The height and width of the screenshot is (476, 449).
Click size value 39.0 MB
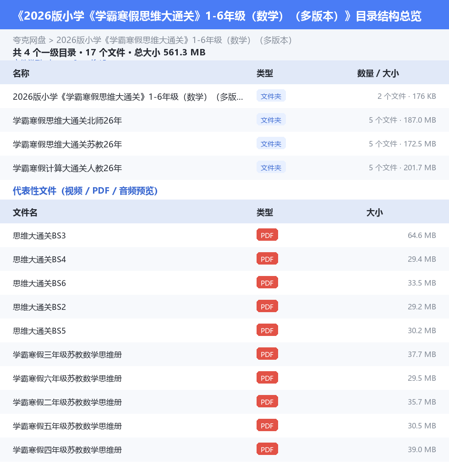[x=422, y=449]
